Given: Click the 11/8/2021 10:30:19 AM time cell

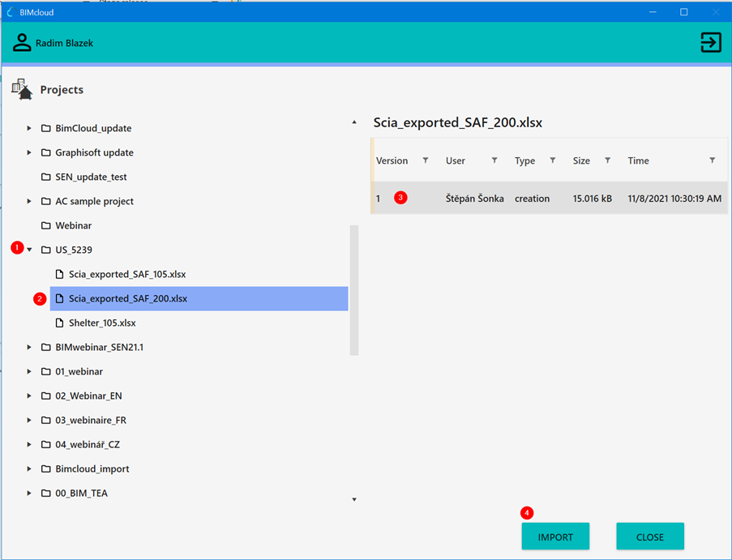Looking at the screenshot, I should (674, 199).
